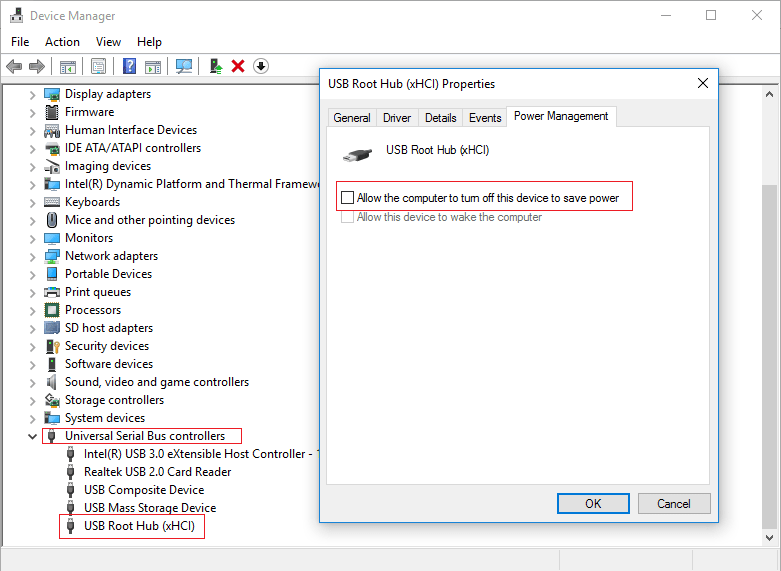The height and width of the screenshot is (571, 781).
Task: Select the Keyboards label
Action: [x=93, y=202]
